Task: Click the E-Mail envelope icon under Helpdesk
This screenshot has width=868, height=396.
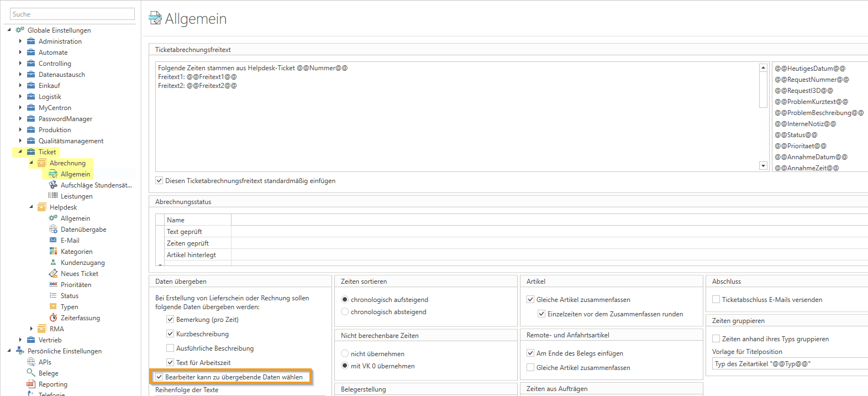Action: (53, 241)
